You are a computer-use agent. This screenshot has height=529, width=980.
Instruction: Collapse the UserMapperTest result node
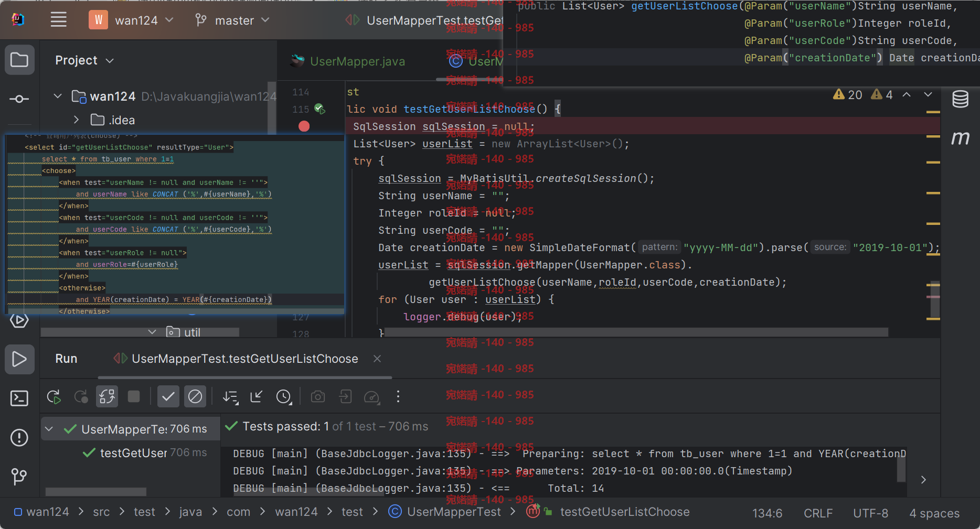(x=49, y=429)
